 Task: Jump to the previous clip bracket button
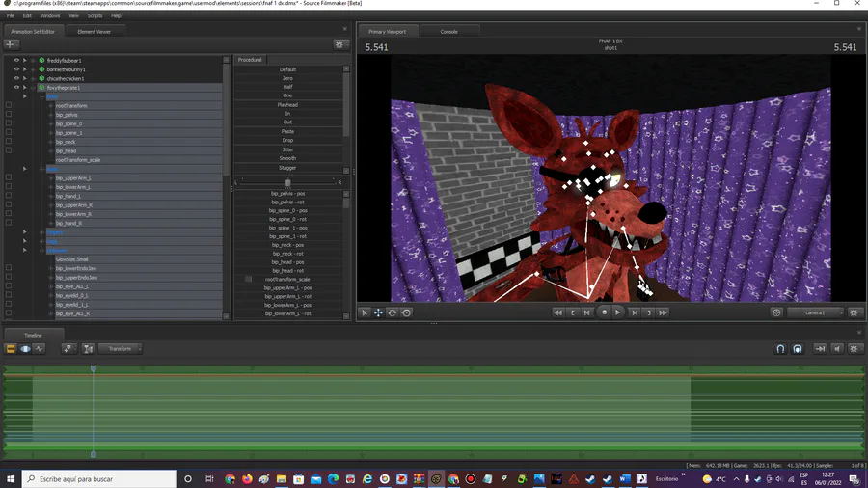click(x=572, y=312)
